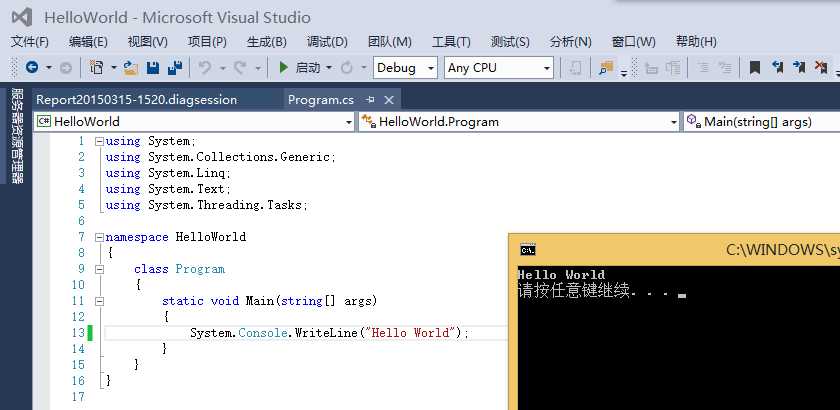This screenshot has width=840, height=410.
Task: Go to the next bookmark icon
Action: [x=799, y=68]
